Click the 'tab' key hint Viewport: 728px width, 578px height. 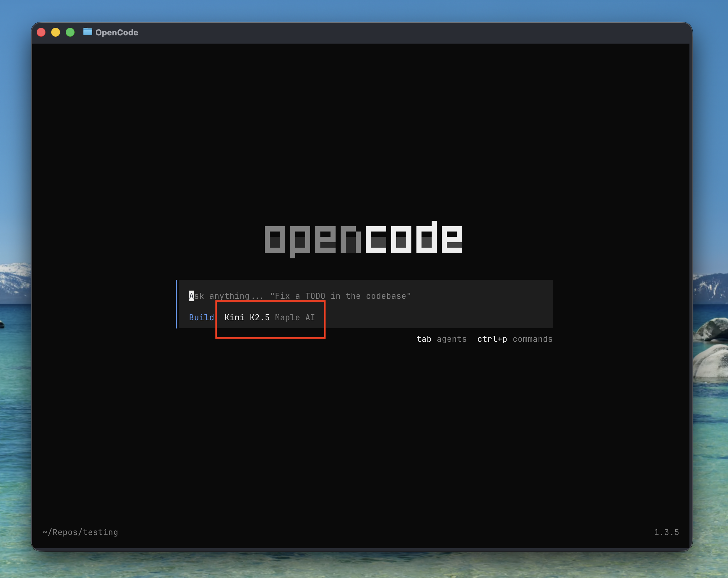423,339
